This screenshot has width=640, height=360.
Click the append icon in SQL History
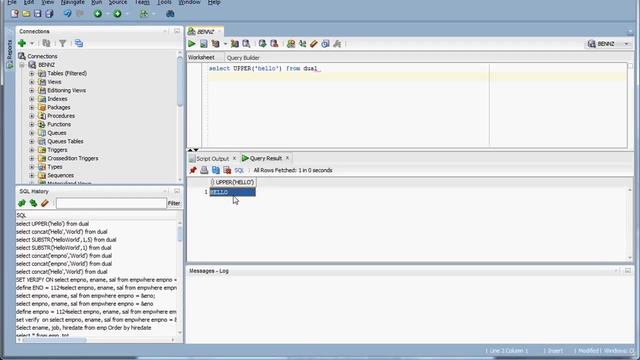22,203
